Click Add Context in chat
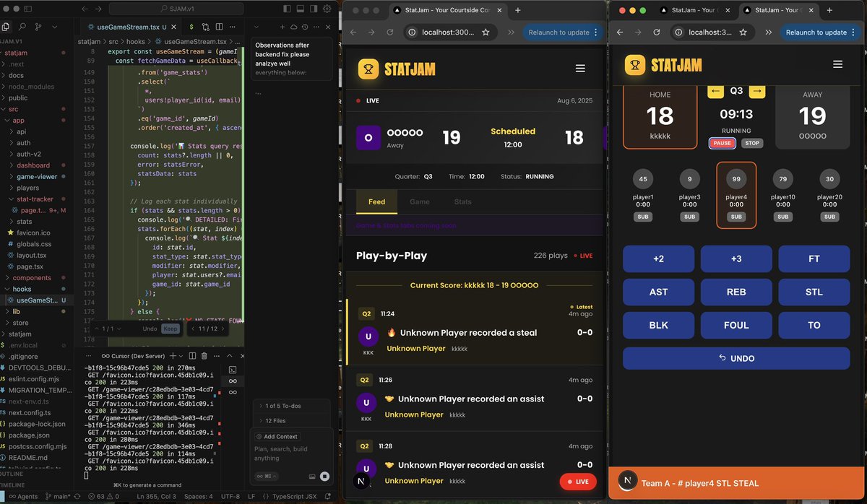Screen dimensions: 867x504 coord(277,436)
